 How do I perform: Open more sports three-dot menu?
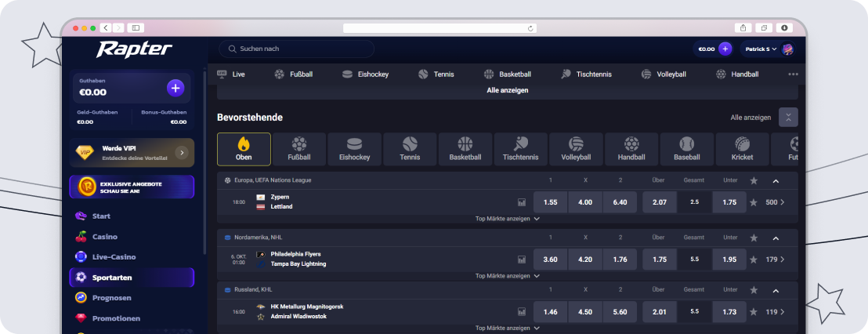[x=794, y=74]
